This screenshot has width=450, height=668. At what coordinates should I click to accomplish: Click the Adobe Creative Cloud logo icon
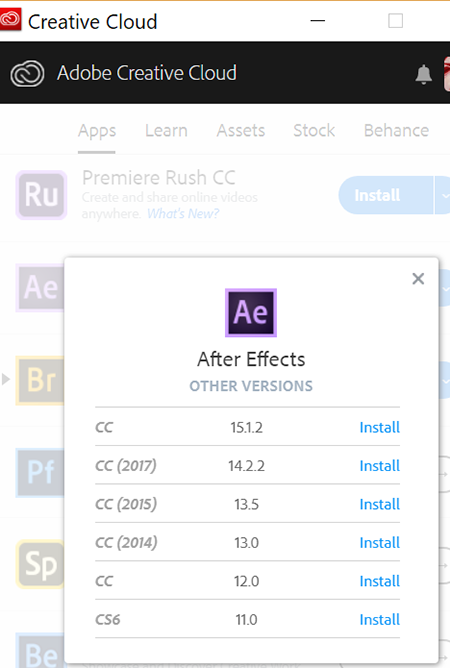coord(27,73)
